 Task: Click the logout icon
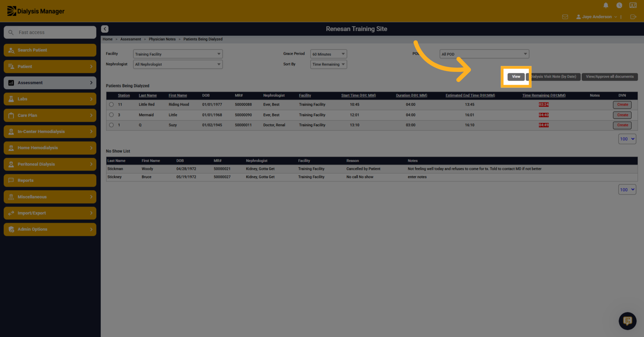point(633,17)
